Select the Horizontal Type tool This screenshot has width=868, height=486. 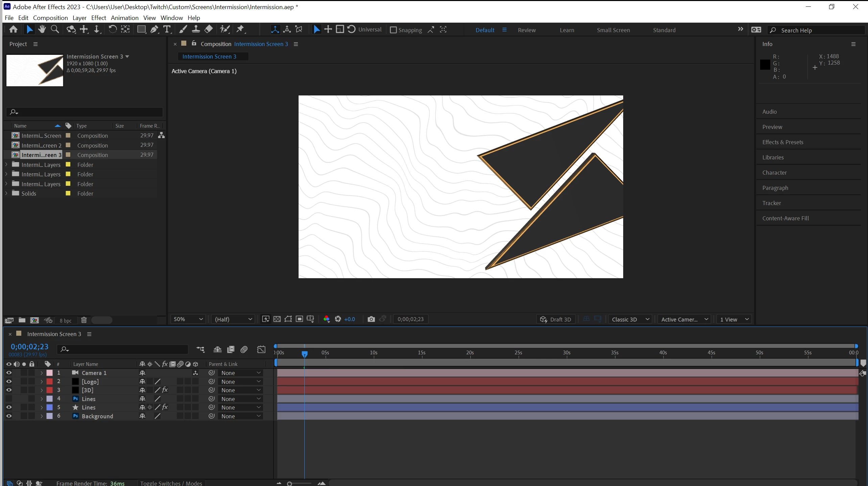point(167,29)
